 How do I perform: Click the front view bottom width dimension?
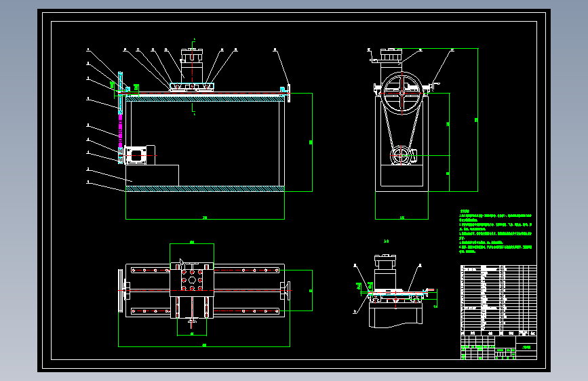coord(205,218)
